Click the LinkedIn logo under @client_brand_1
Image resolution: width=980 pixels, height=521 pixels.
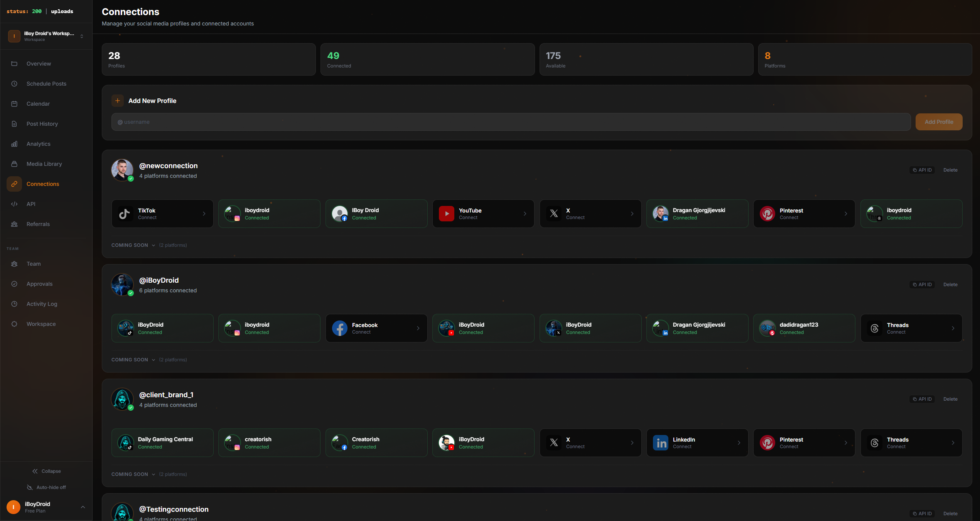pyautogui.click(x=661, y=443)
